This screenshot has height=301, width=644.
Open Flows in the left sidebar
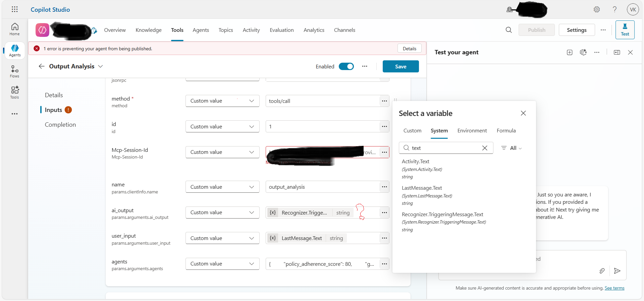point(14,71)
